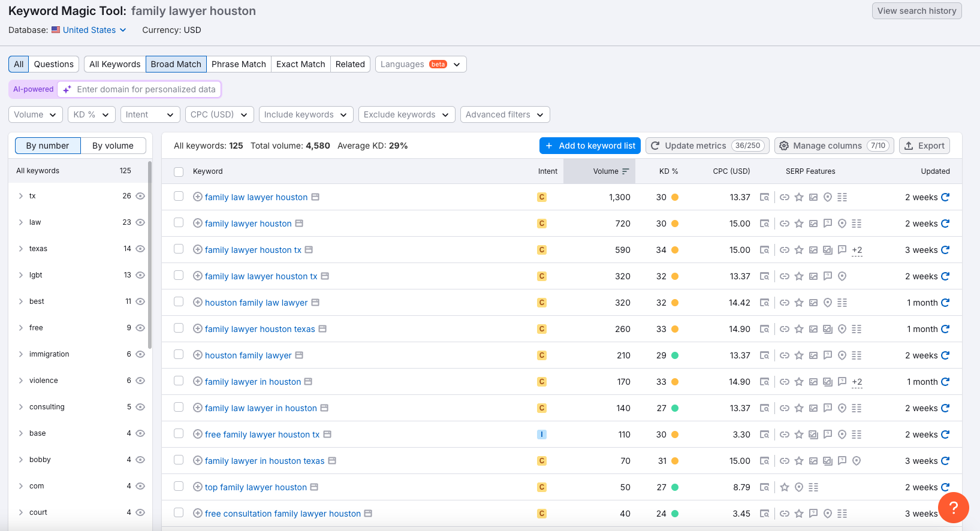Open the CPC (USD) filter dropdown
The height and width of the screenshot is (531, 980).
coord(219,114)
